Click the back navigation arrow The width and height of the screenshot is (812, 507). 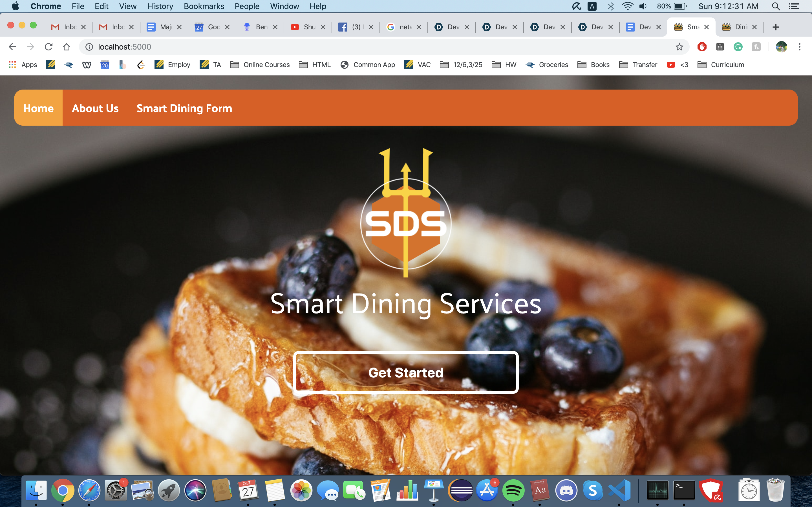coord(12,47)
